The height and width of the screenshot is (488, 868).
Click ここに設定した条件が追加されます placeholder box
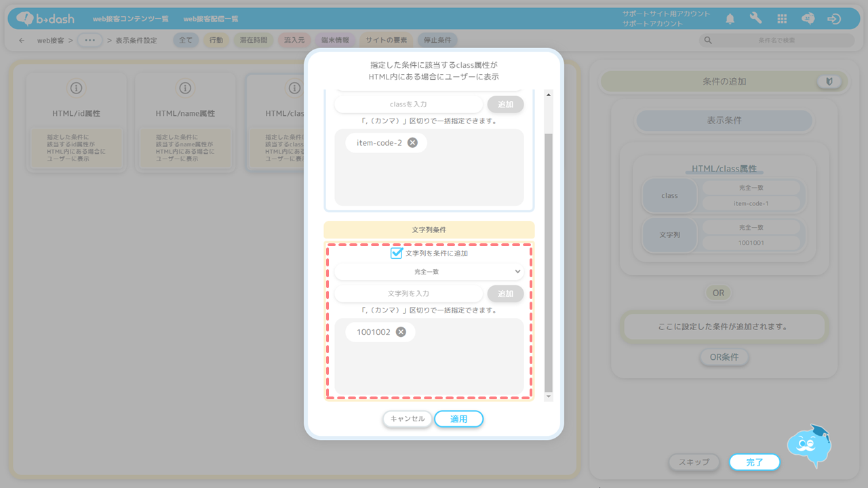pyautogui.click(x=724, y=327)
